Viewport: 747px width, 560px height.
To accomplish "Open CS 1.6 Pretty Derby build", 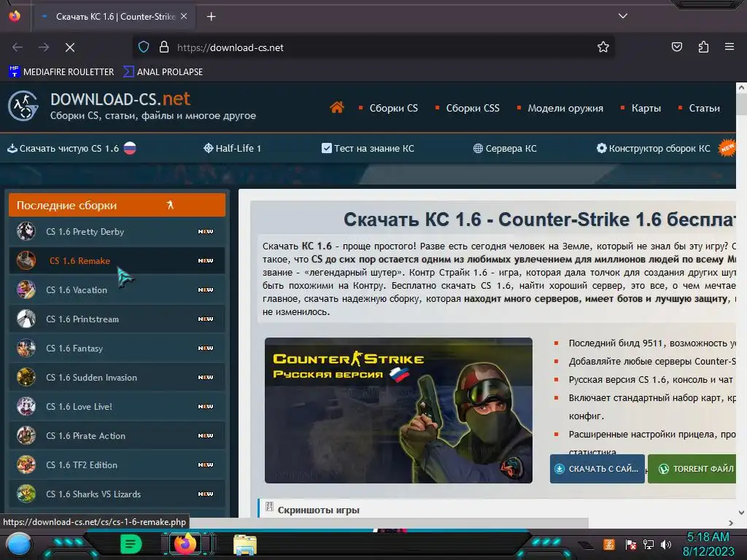I will pyautogui.click(x=117, y=231).
